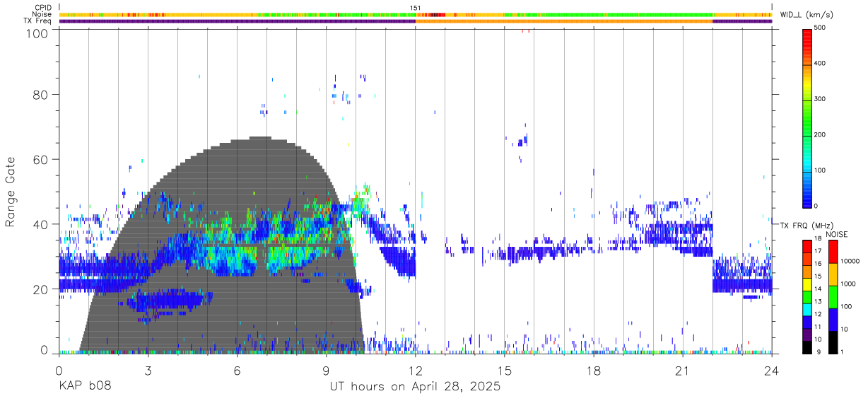The image size is (868, 401).
Task: Click the 100 tick on width colorbar
Action: pyautogui.click(x=819, y=170)
